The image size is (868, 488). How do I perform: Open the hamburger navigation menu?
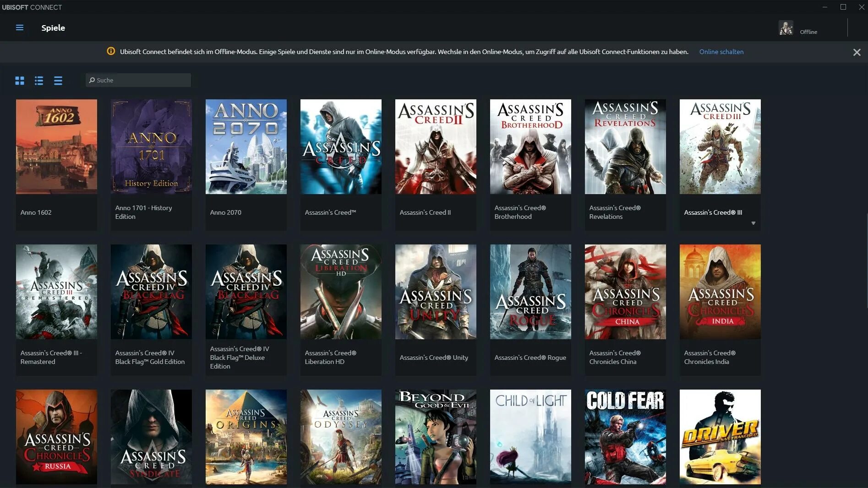[19, 27]
